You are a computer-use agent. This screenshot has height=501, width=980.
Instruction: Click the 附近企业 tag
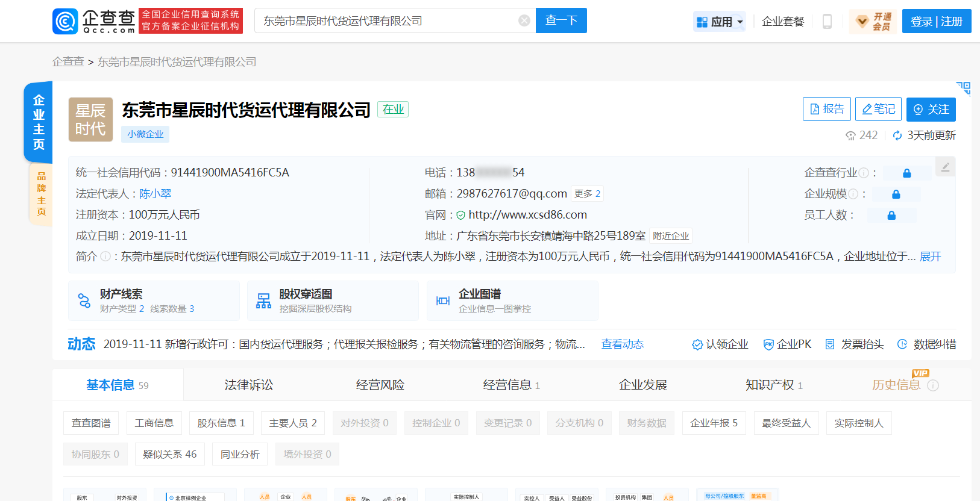click(x=671, y=236)
